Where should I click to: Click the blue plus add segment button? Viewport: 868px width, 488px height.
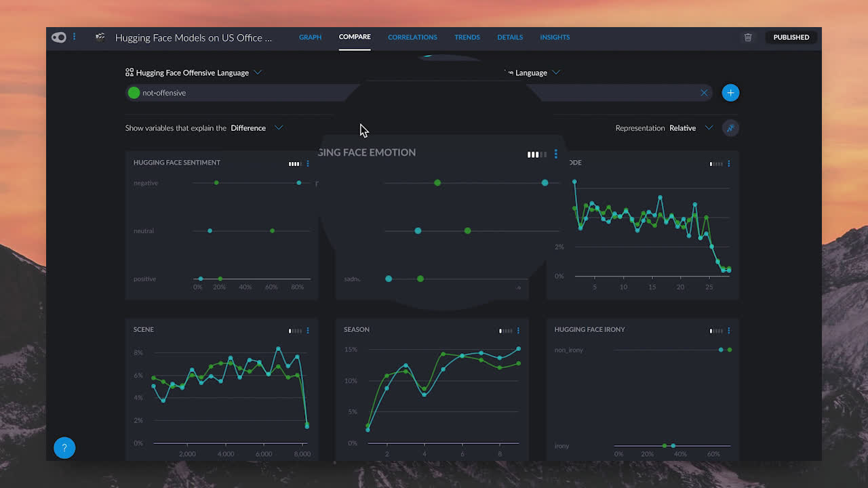click(730, 93)
